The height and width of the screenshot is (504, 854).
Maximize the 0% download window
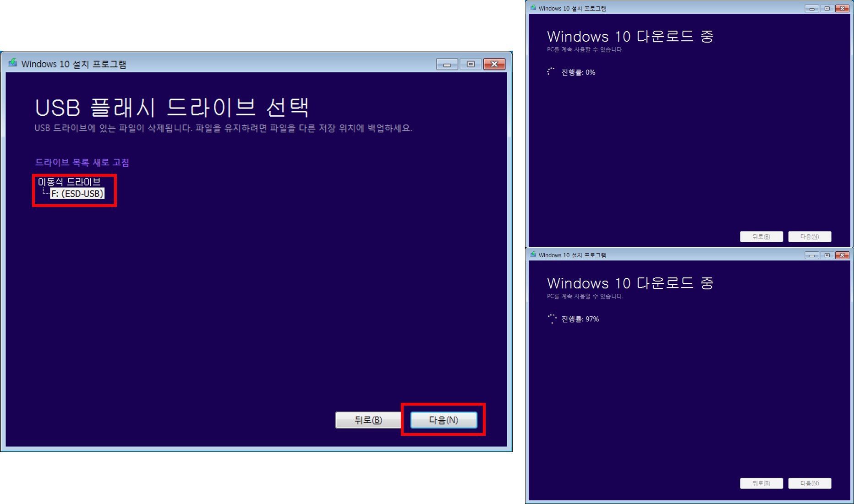pos(827,8)
